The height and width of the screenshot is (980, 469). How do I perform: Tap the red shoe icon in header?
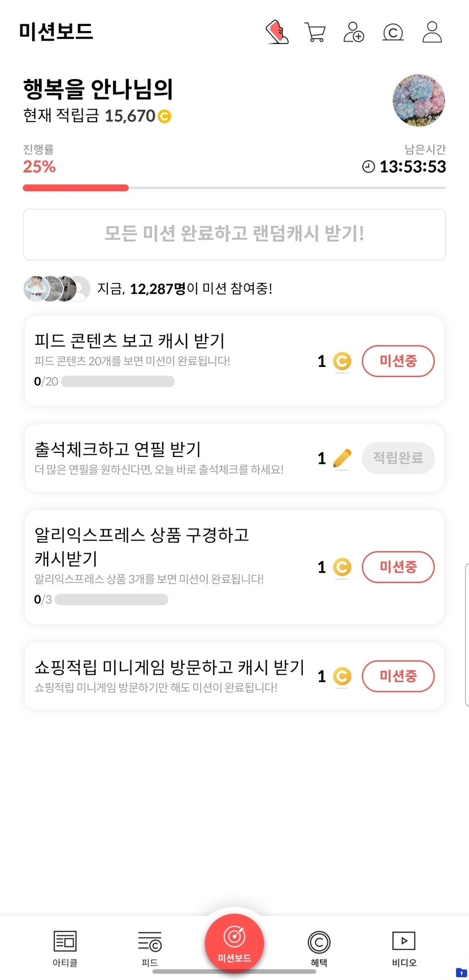pyautogui.click(x=277, y=32)
